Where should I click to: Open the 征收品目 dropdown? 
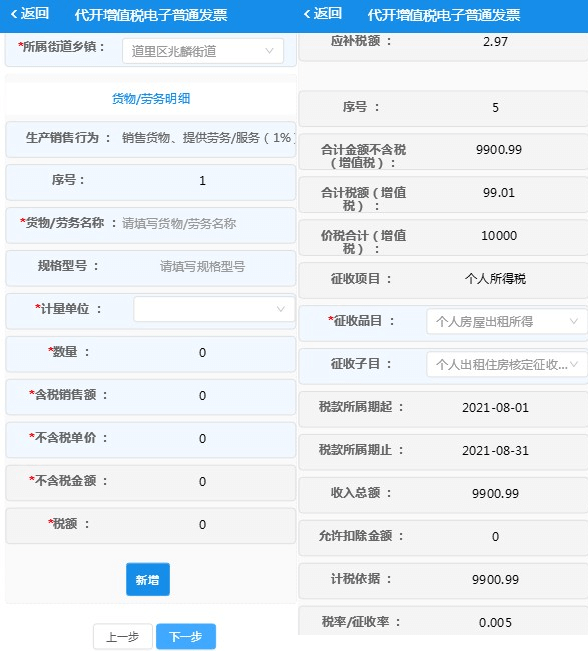(507, 321)
